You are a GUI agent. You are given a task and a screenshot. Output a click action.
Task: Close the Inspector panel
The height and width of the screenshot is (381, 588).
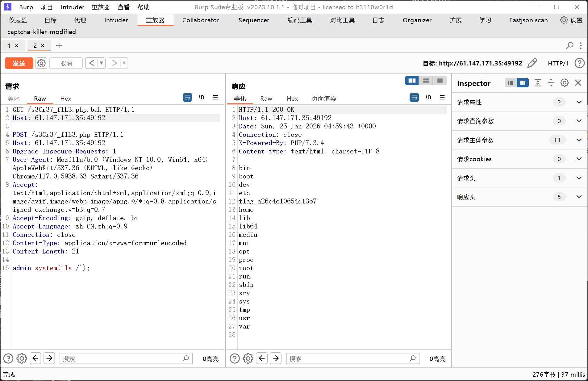tap(578, 83)
